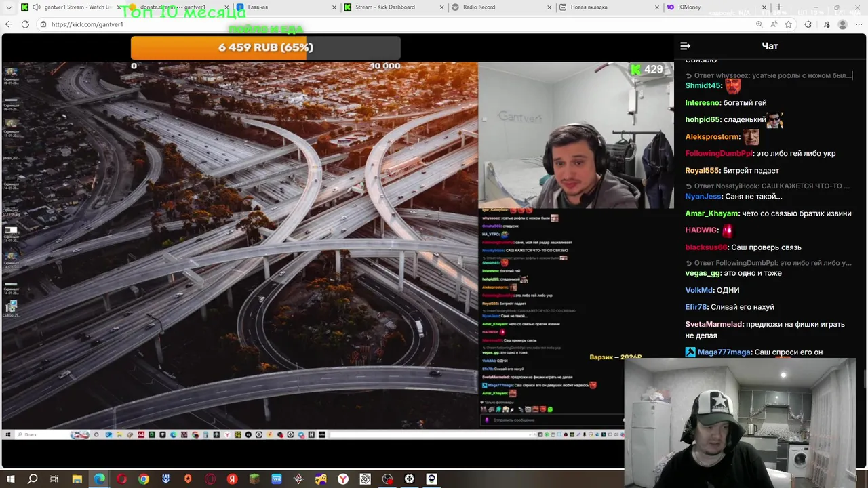Viewport: 868px width, 488px height.
Task: Jump to reply to NosatyiHook message
Action: tap(767, 186)
